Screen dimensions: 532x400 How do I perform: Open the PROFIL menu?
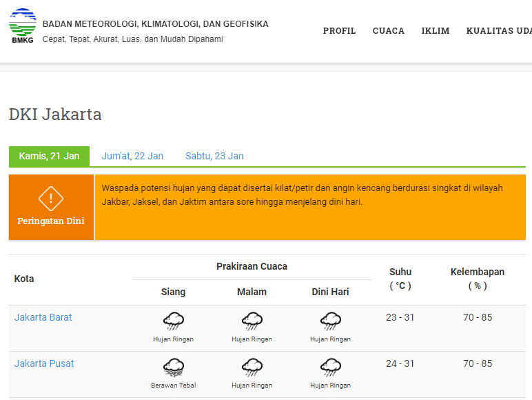[339, 31]
